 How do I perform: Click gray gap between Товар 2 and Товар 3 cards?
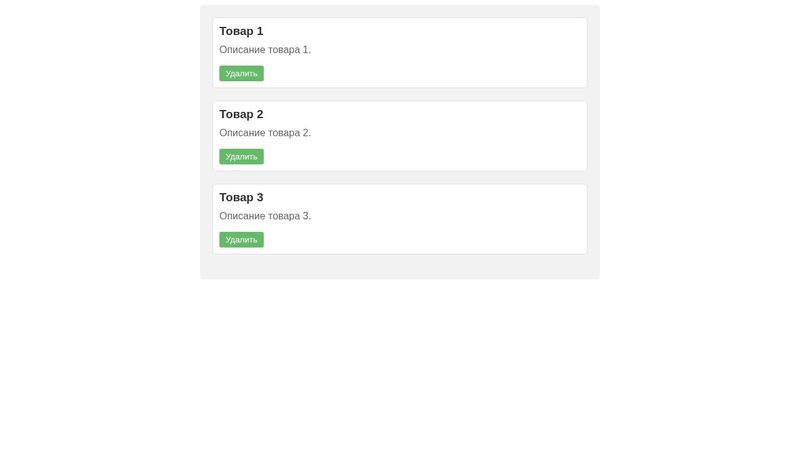400,177
